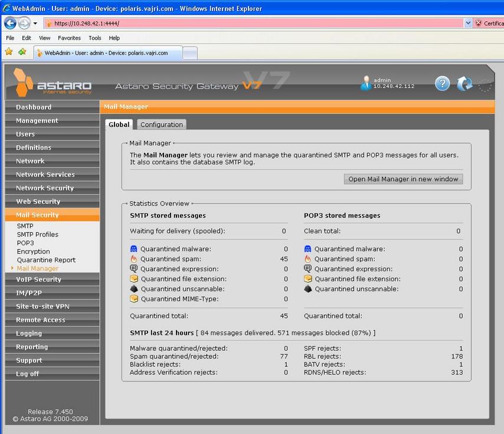Click the SMTP Quarantined spam count 45
Screen dimensions: 504x434
(x=284, y=259)
